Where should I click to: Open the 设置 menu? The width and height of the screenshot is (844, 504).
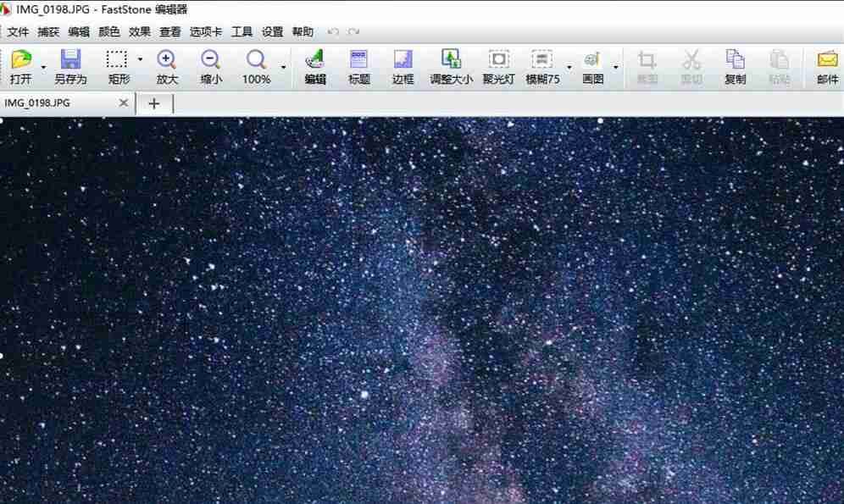click(271, 31)
